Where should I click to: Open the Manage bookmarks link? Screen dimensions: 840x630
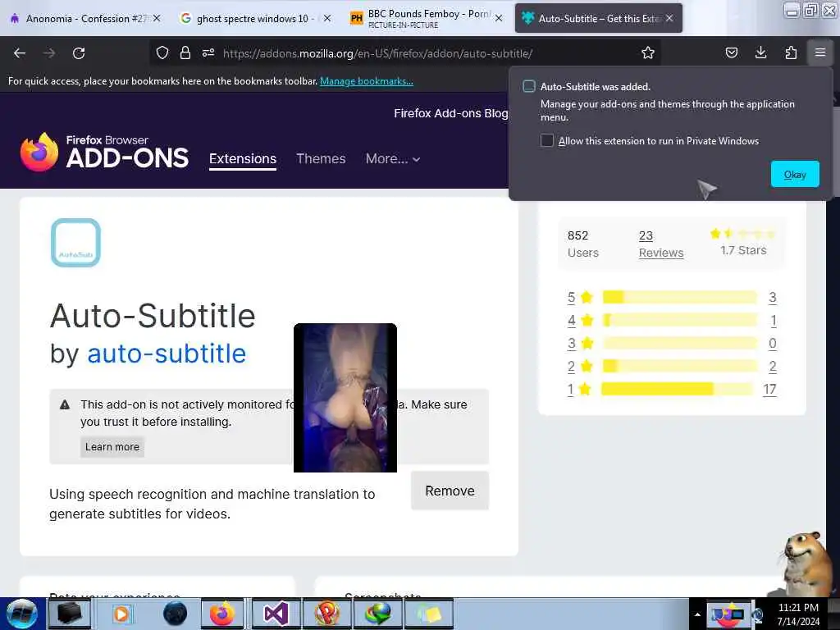click(367, 81)
